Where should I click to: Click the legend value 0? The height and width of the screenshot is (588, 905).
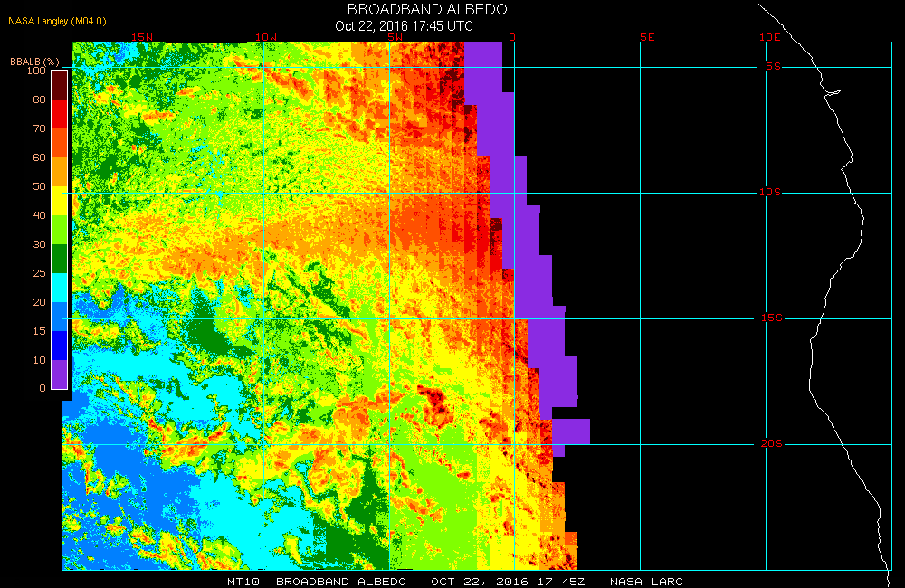pyautogui.click(x=43, y=388)
